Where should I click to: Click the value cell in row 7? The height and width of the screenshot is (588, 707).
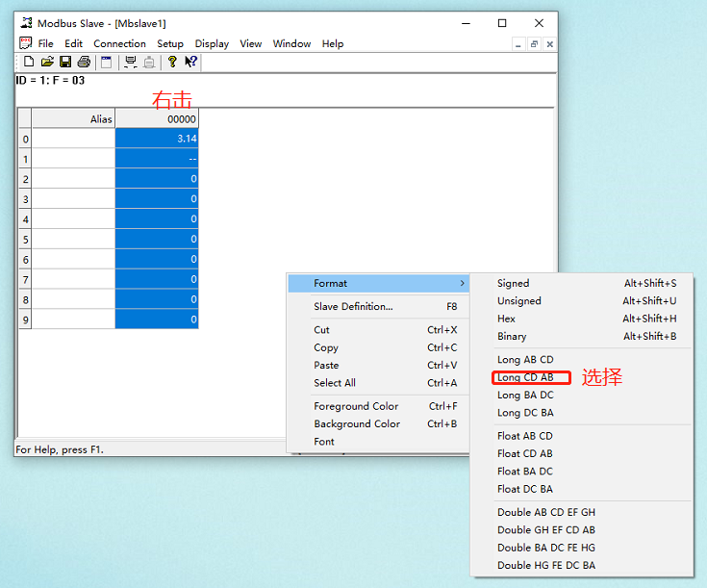point(157,279)
